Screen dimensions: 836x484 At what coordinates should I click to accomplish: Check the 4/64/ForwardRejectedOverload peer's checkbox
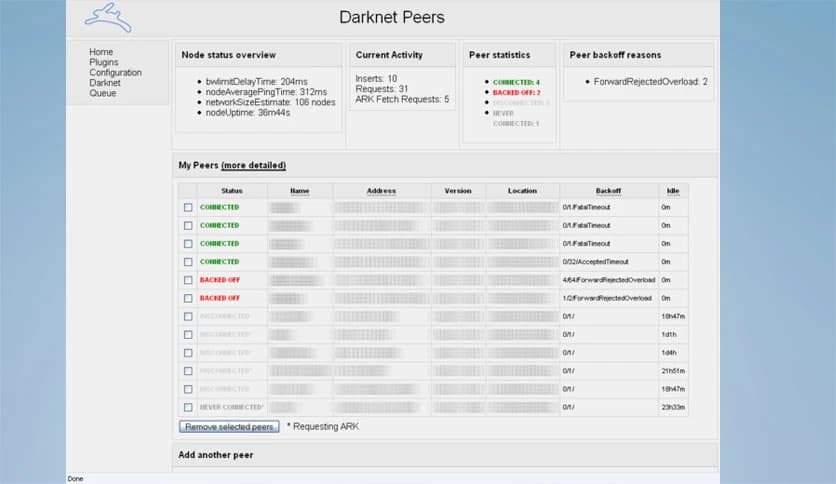188,280
